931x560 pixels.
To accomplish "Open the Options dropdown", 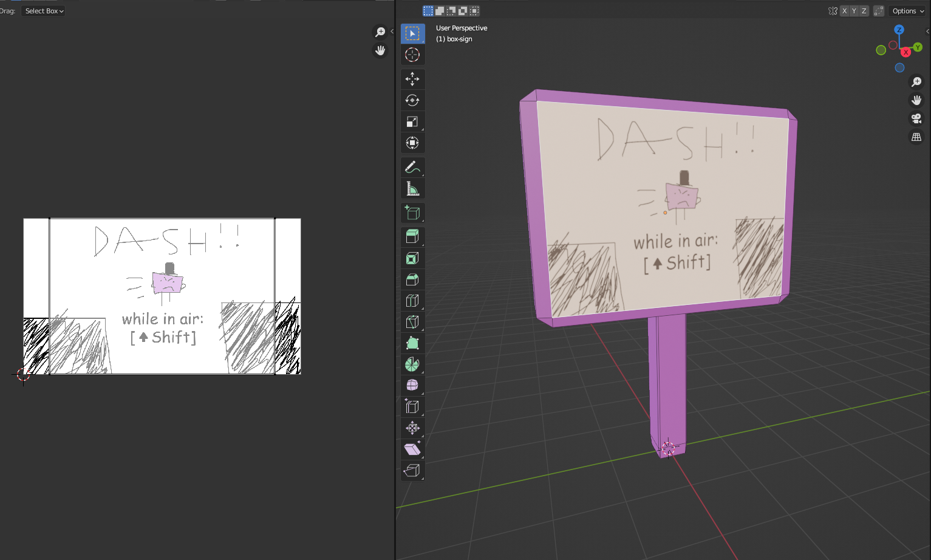I will [x=908, y=11].
